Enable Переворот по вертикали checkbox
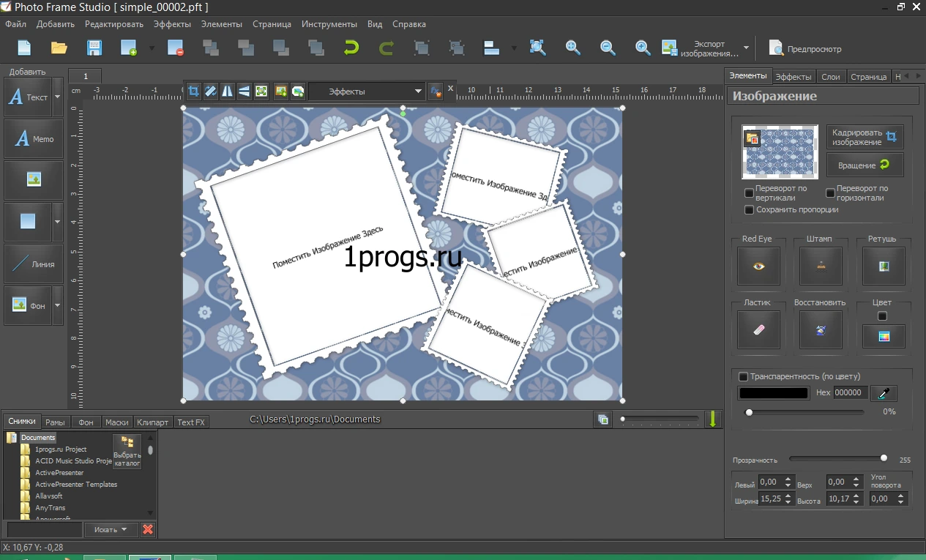926x560 pixels. click(749, 193)
